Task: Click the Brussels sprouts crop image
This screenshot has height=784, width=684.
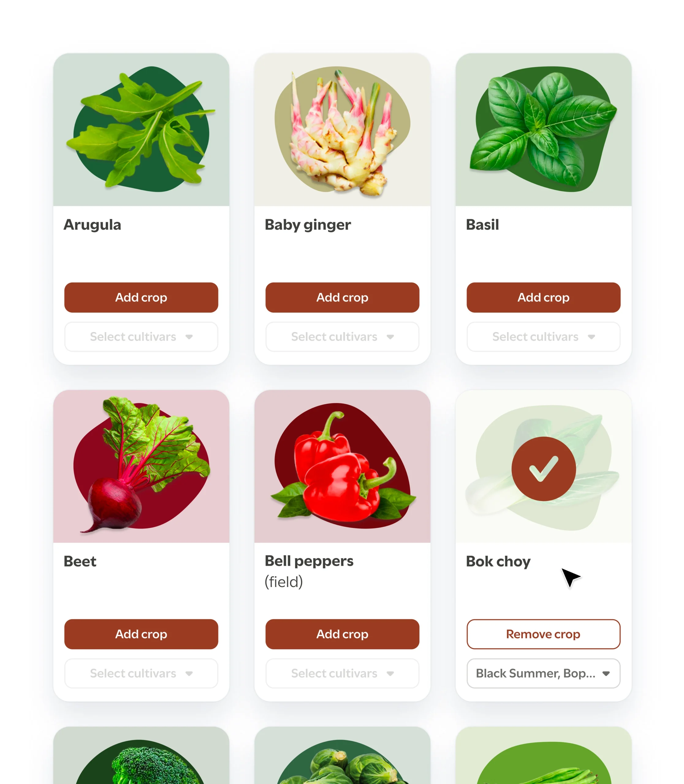Action: (342, 756)
